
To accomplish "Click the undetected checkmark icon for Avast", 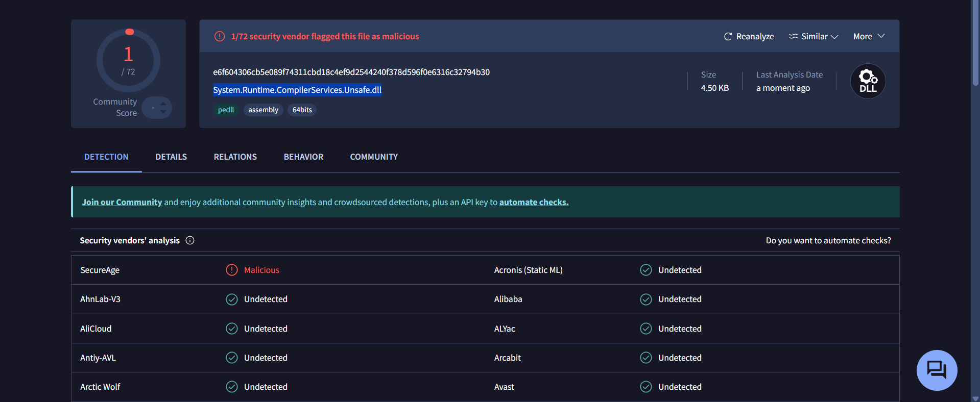I will [x=646, y=387].
